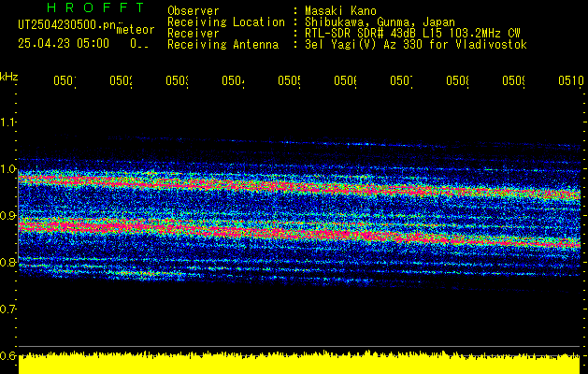Click the 'Receiving Location' label

[x=226, y=22]
